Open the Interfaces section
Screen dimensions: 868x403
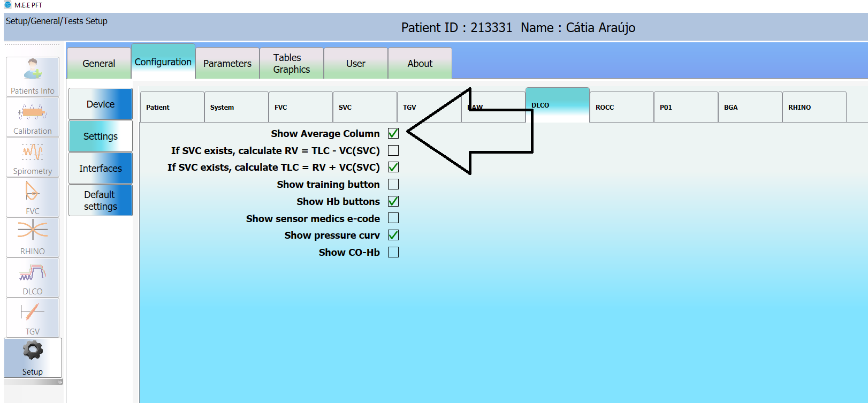click(101, 169)
